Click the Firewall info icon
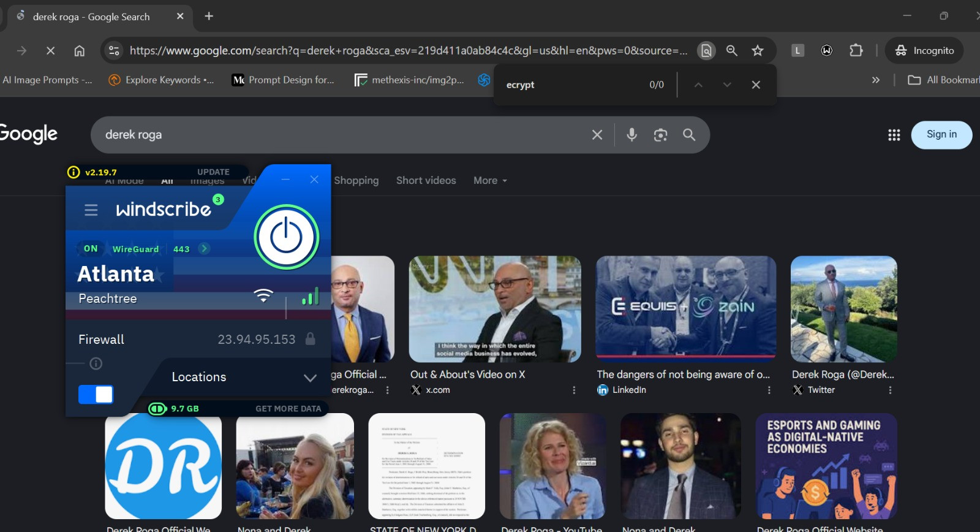980x532 pixels. pyautogui.click(x=96, y=363)
